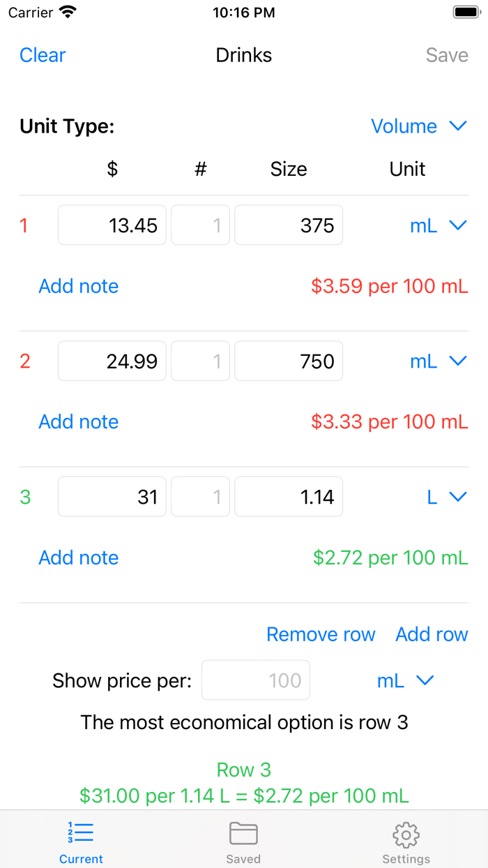Edit the quantity field in row 3
The width and height of the screenshot is (488, 868).
(x=200, y=496)
